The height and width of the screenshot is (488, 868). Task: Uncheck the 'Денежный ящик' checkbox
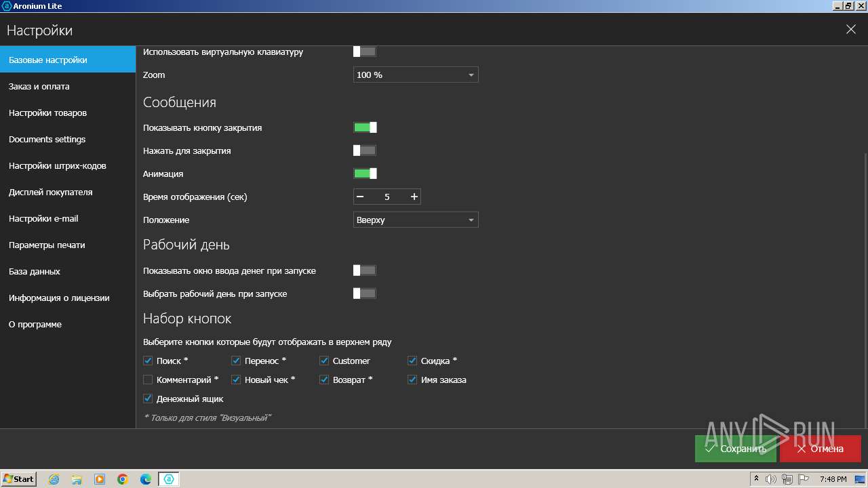click(148, 399)
